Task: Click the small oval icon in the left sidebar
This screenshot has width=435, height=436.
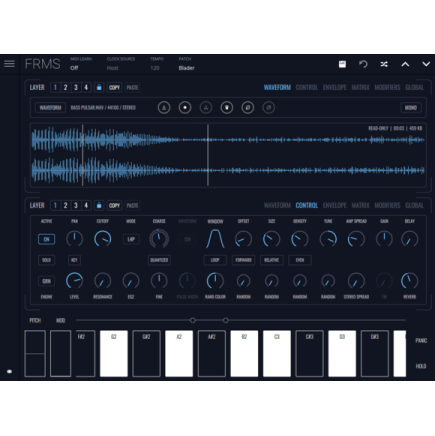Action: (x=9, y=371)
